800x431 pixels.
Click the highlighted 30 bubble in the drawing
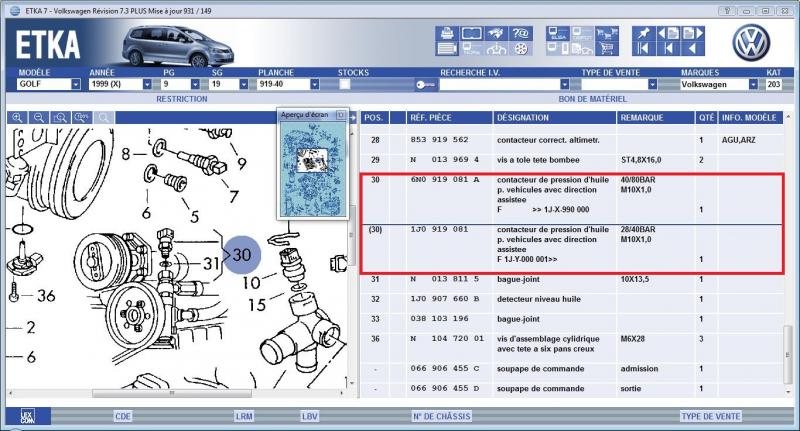(242, 254)
